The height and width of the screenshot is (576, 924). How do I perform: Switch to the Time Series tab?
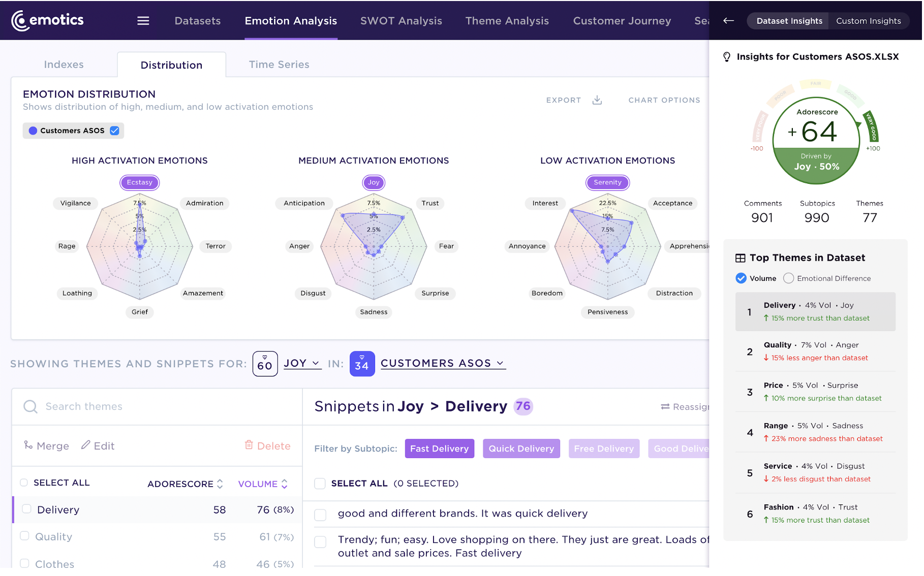tap(279, 65)
